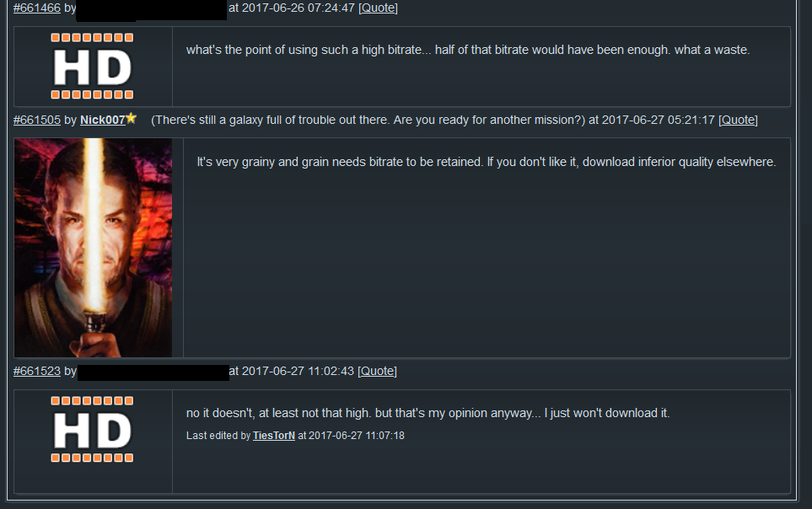Click the 2017-06-27 05:21:17 timestamp

[x=659, y=120]
